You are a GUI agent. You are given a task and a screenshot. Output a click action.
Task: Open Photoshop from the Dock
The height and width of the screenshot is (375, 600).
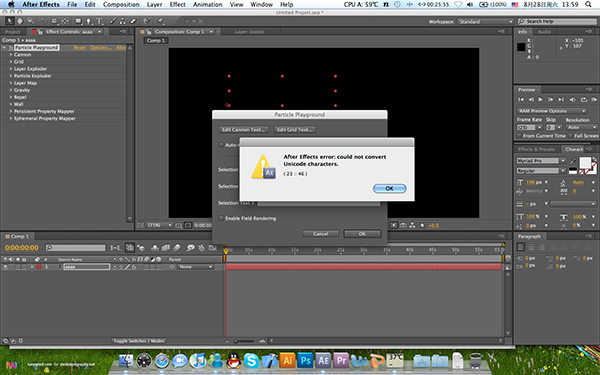(305, 360)
